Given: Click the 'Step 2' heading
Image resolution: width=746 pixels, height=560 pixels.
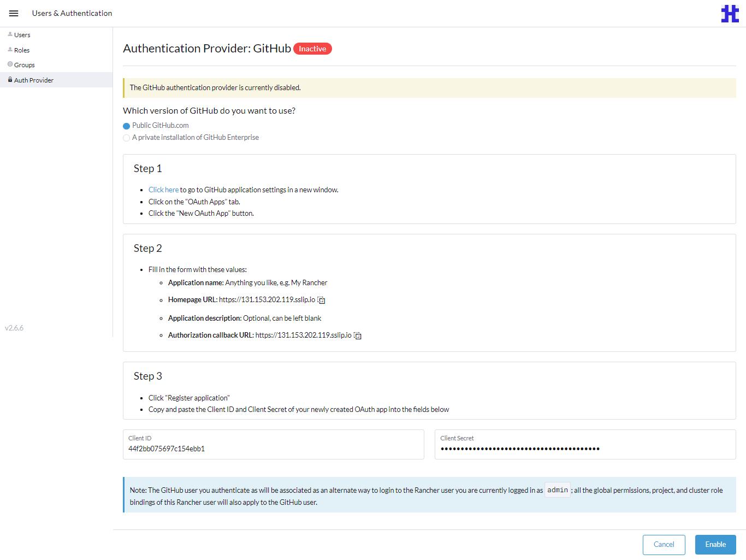Looking at the screenshot, I should click(x=148, y=249).
